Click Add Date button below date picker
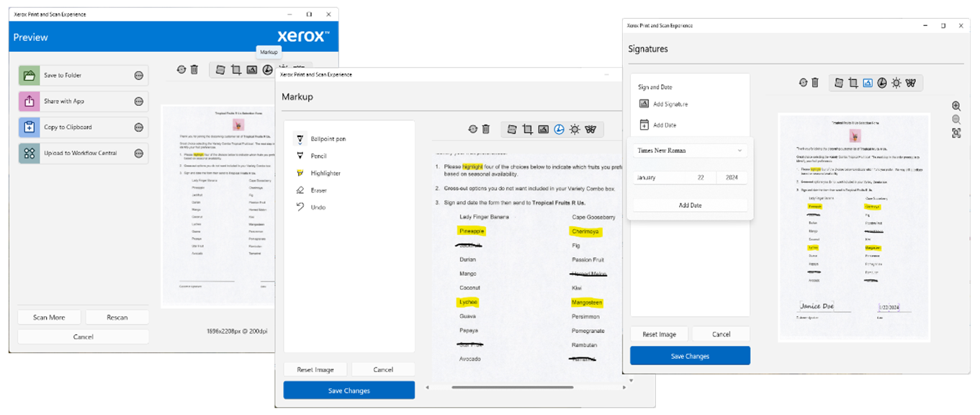The height and width of the screenshot is (415, 980). [690, 205]
